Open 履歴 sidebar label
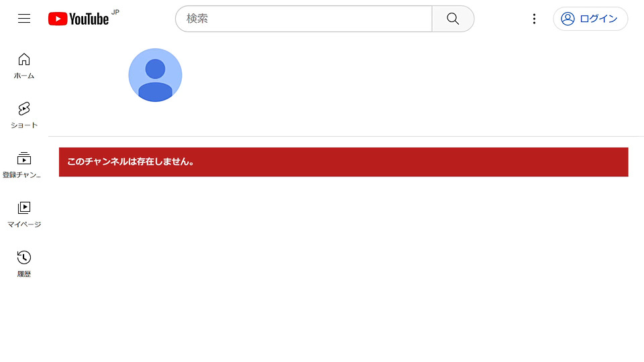The width and height of the screenshot is (644, 362). [24, 274]
